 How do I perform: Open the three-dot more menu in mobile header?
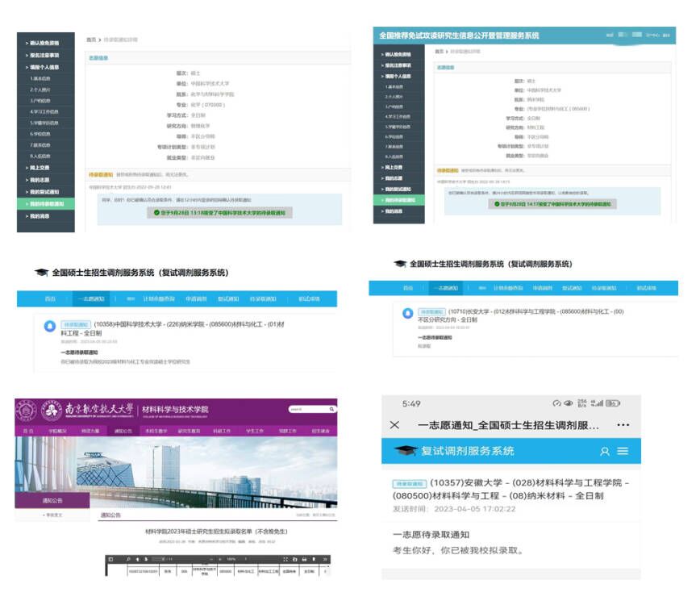[623, 424]
